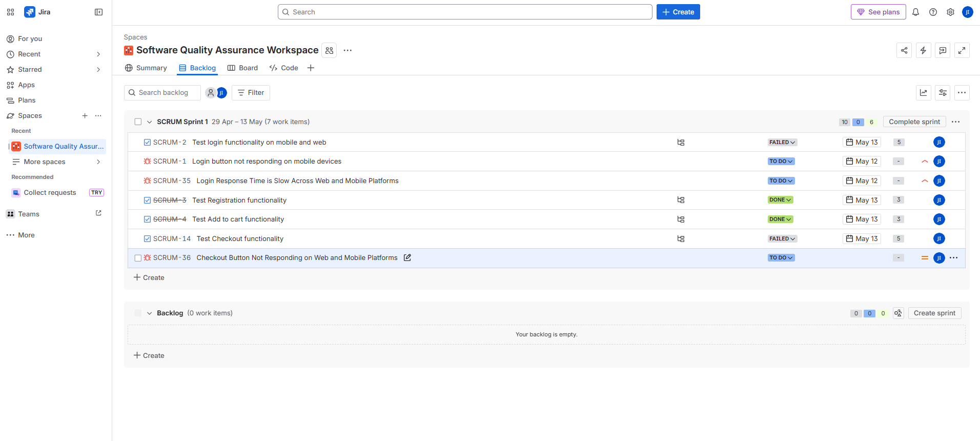Add a new tab with plus icon
This screenshot has height=441, width=980.
(x=311, y=68)
